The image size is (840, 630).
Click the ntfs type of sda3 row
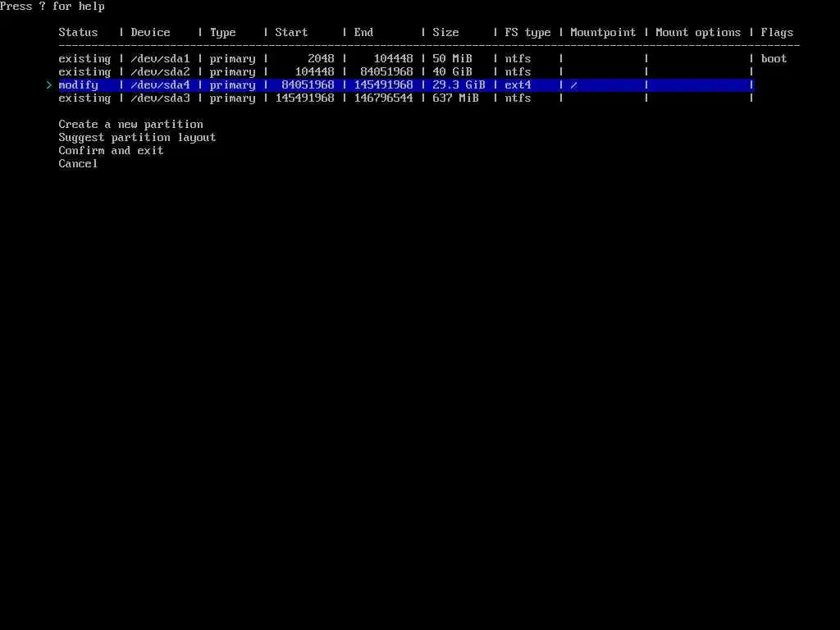click(518, 98)
